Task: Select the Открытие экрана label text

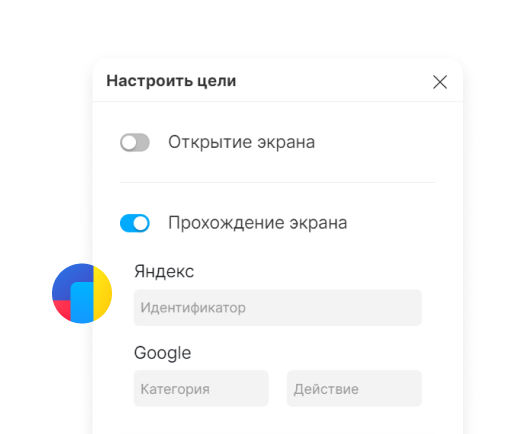Action: coord(241,142)
